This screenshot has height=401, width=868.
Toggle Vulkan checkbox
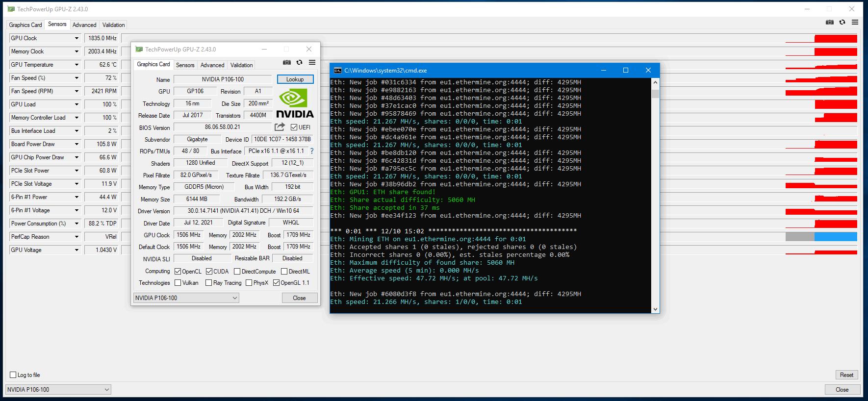(178, 283)
